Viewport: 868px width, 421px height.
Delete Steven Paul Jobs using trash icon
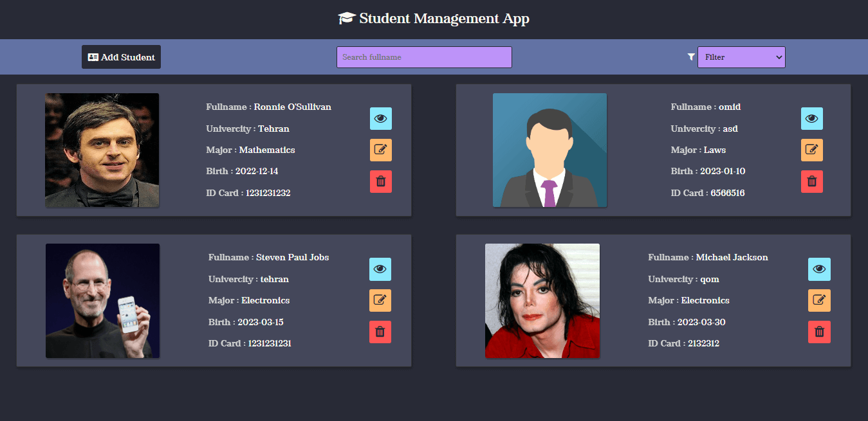[380, 332]
